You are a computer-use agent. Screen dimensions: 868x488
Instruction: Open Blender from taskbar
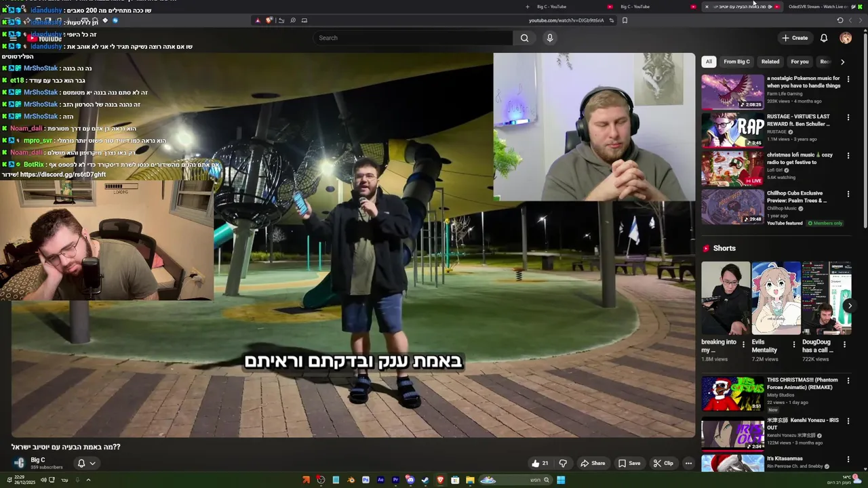(351, 480)
